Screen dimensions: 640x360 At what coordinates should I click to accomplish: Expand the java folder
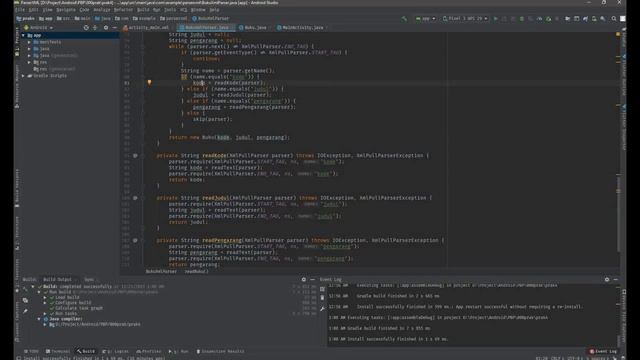pyautogui.click(x=29, y=49)
